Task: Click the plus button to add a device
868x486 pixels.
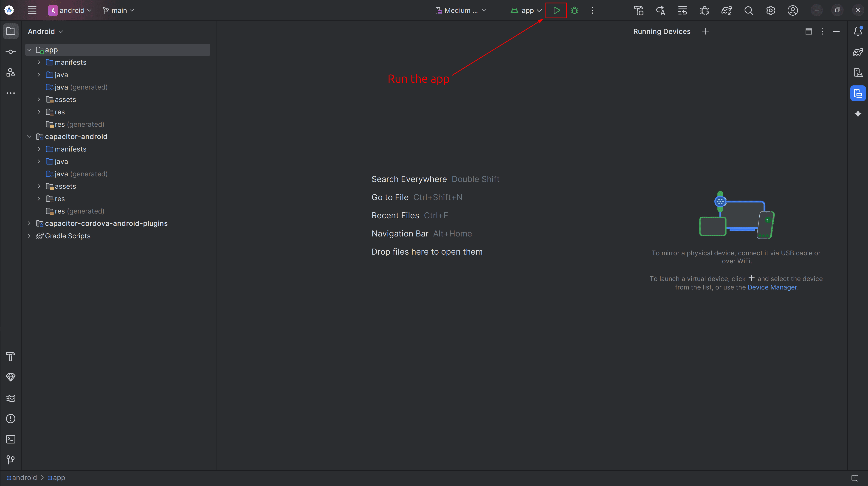Action: [705, 31]
